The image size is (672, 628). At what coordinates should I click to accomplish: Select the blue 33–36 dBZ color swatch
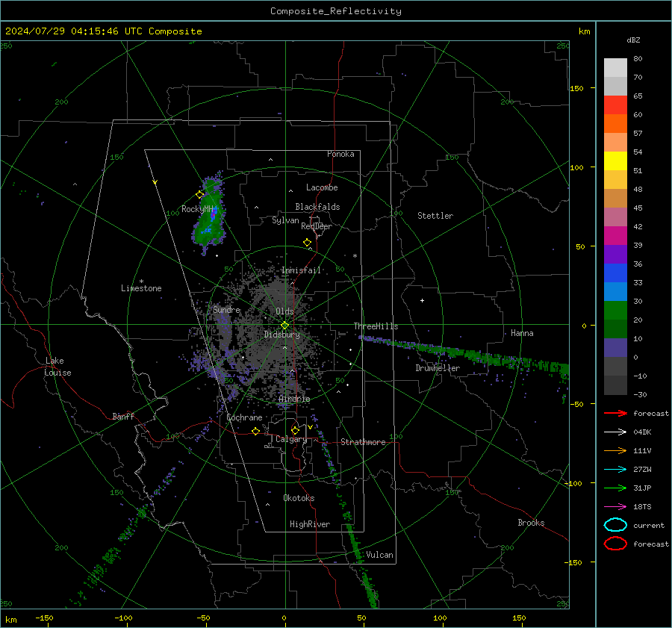click(x=615, y=273)
